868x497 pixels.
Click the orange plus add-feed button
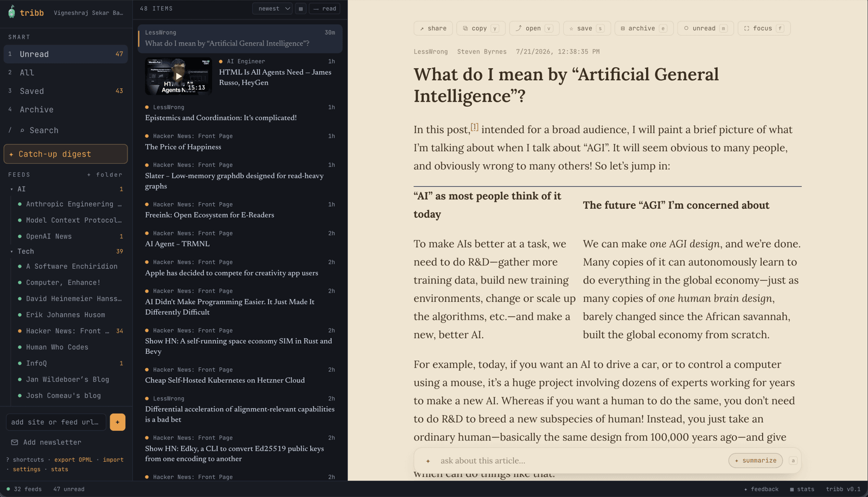coord(118,422)
